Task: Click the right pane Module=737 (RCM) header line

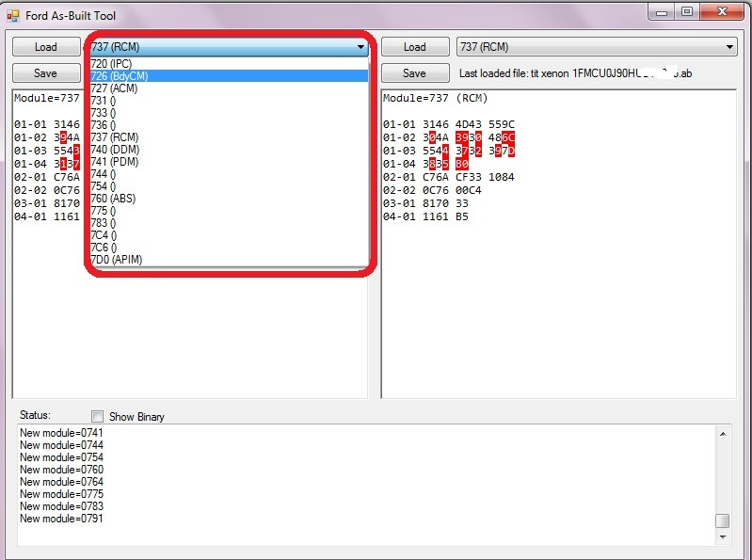Action: [436, 98]
